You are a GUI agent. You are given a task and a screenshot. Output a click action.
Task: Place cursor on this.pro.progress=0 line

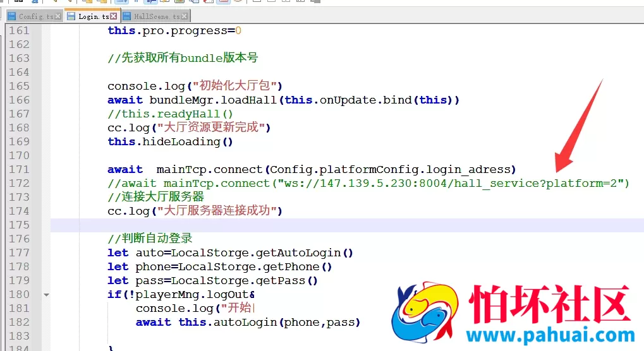pos(174,31)
